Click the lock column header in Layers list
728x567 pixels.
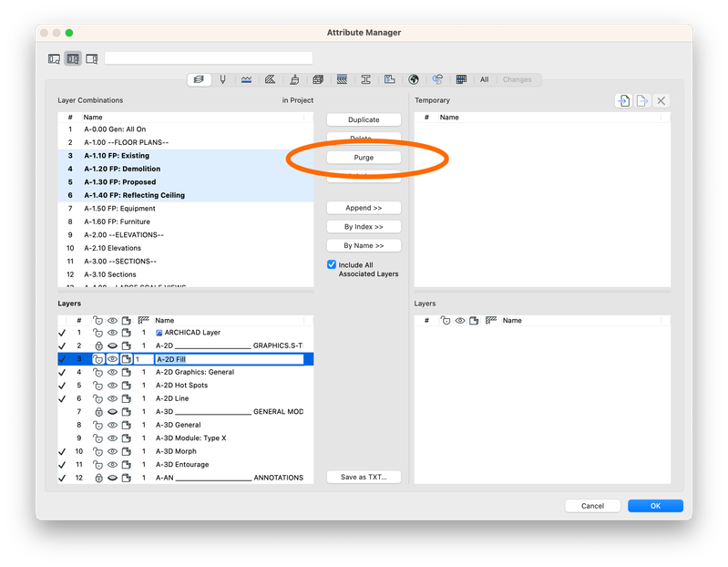(x=97, y=320)
